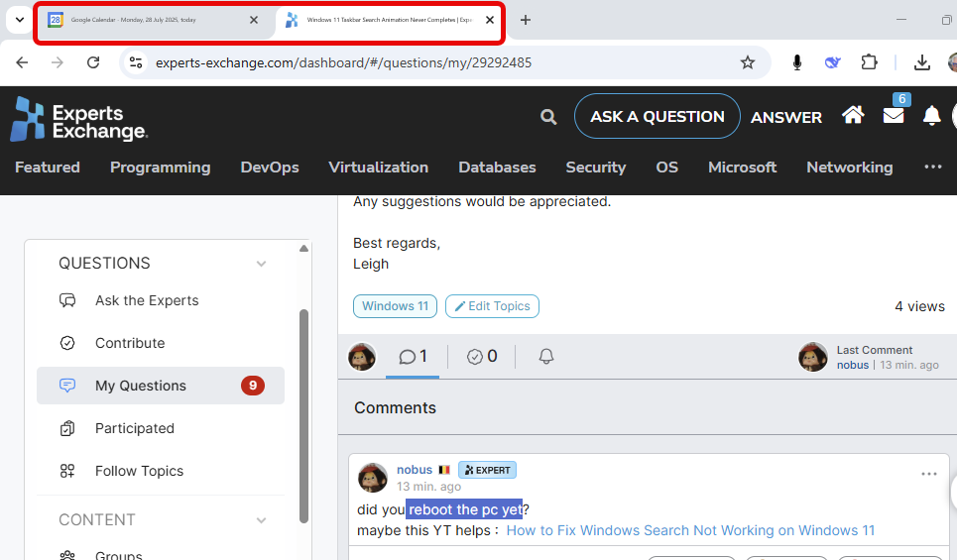Click the '4 views' text

point(919,306)
